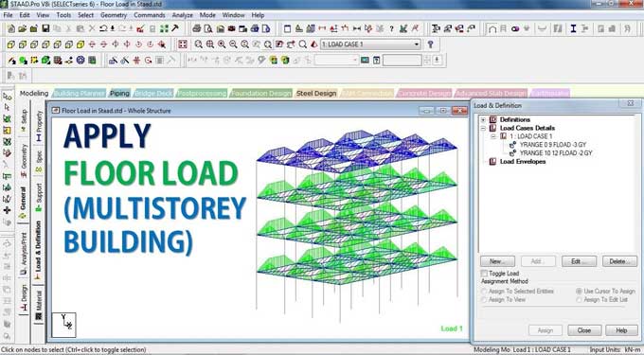
Task: Select the Load Envelopes tree item
Action: [523, 162]
